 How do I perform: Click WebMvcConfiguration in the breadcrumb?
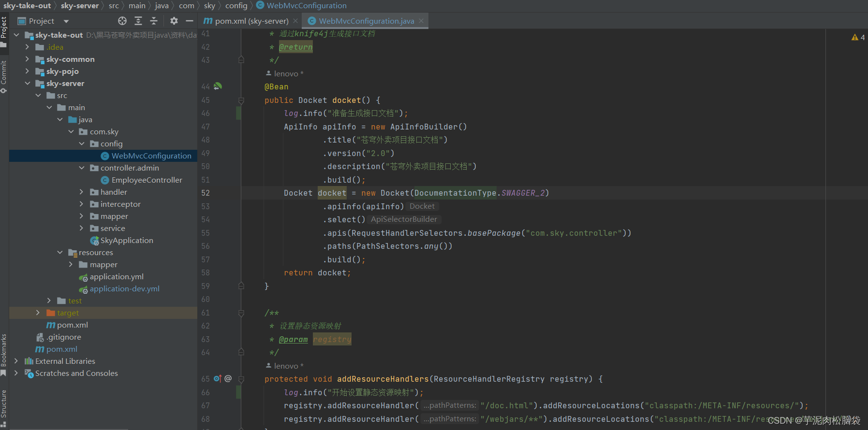pyautogui.click(x=307, y=5)
